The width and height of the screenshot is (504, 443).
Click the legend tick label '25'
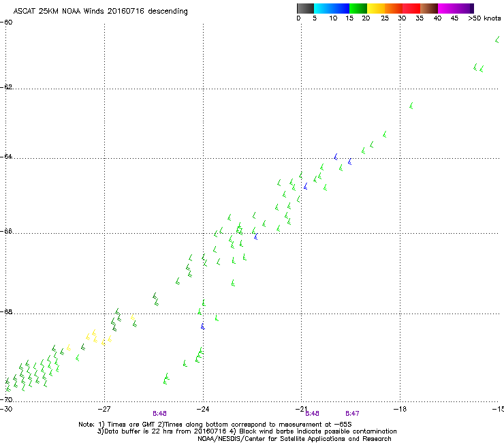[x=385, y=18]
